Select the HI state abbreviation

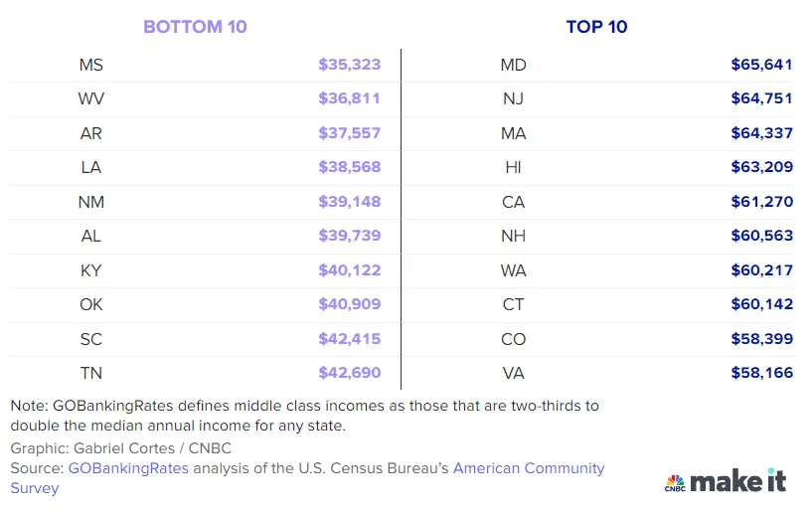(513, 168)
